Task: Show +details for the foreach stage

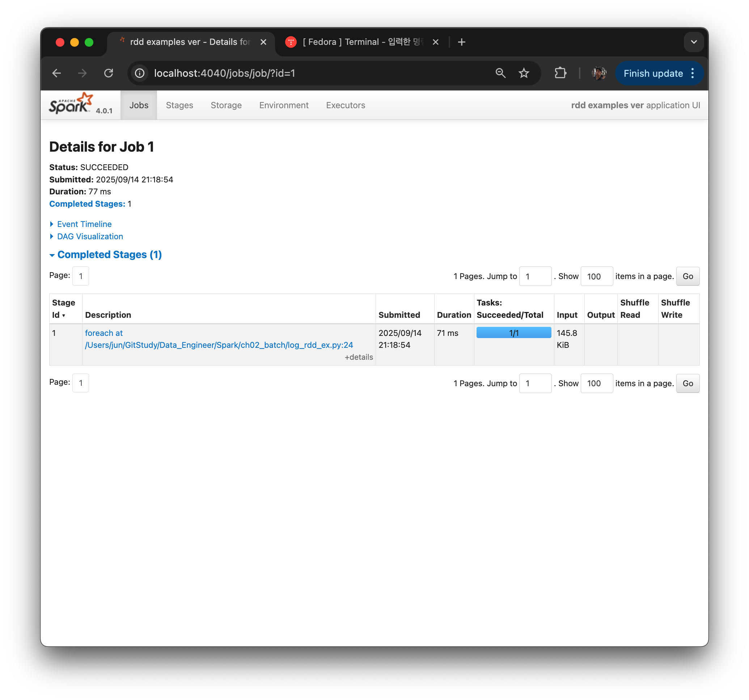Action: [x=359, y=357]
